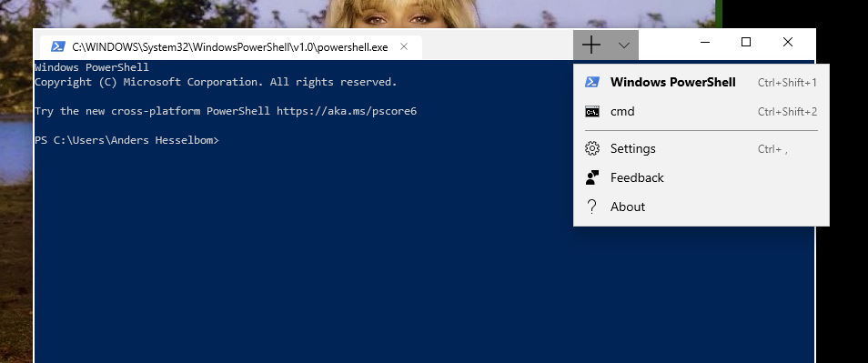Click the Windows PowerShell menu icon
868x363 pixels.
(592, 83)
